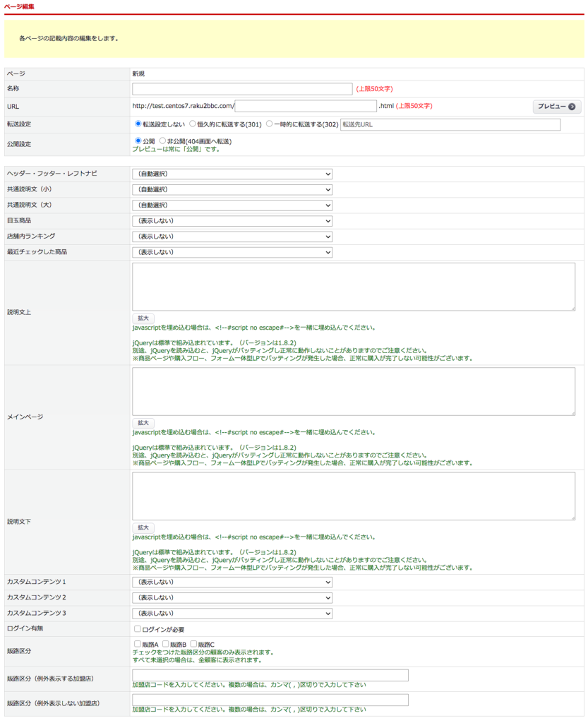Click 拡大 button under 説明文上 textarea
This screenshot has width=588, height=723.
(x=143, y=318)
